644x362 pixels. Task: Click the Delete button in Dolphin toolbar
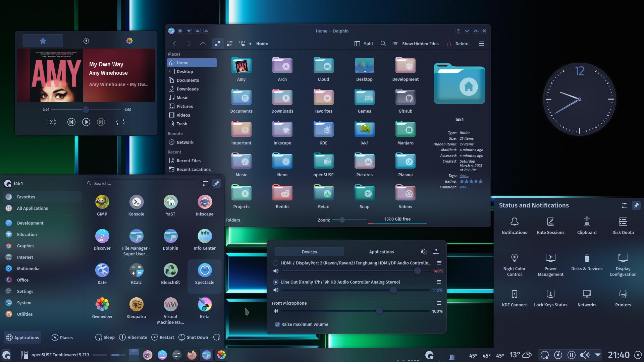459,44
